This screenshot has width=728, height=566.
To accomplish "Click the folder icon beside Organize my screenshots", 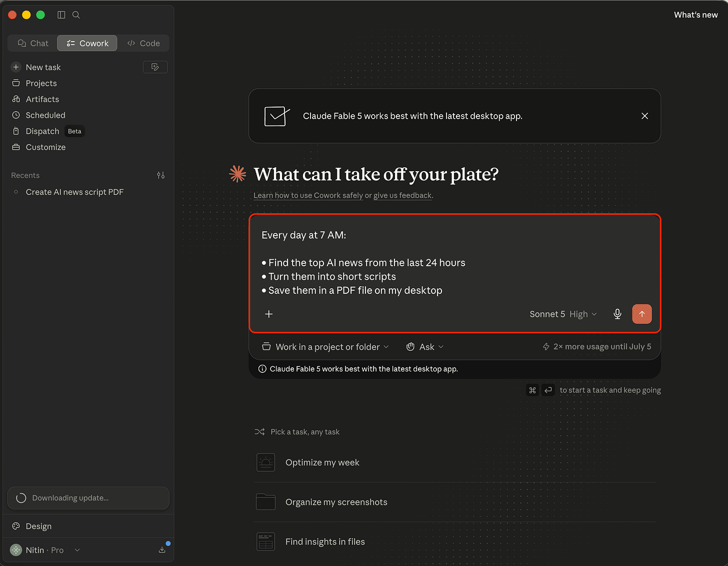I will tap(265, 502).
